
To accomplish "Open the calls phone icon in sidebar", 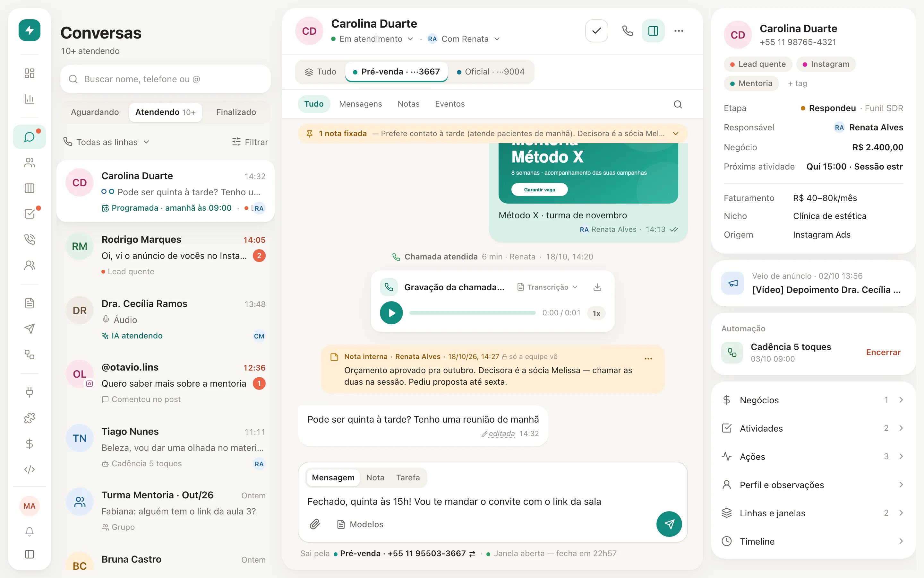I will click(30, 239).
